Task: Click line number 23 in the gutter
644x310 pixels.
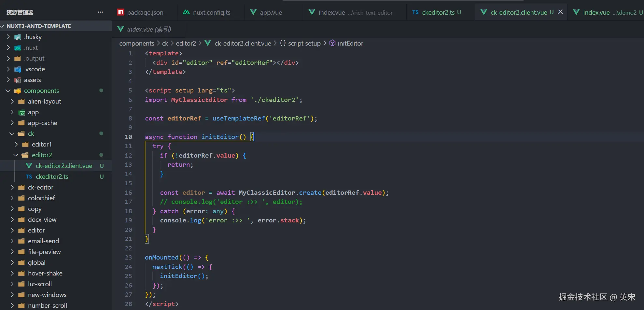Action: tap(128, 258)
